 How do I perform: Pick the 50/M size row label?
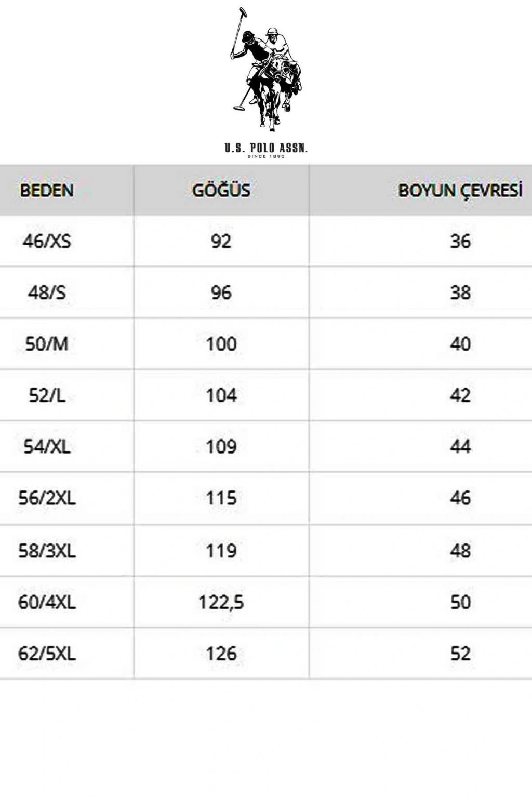click(x=47, y=344)
